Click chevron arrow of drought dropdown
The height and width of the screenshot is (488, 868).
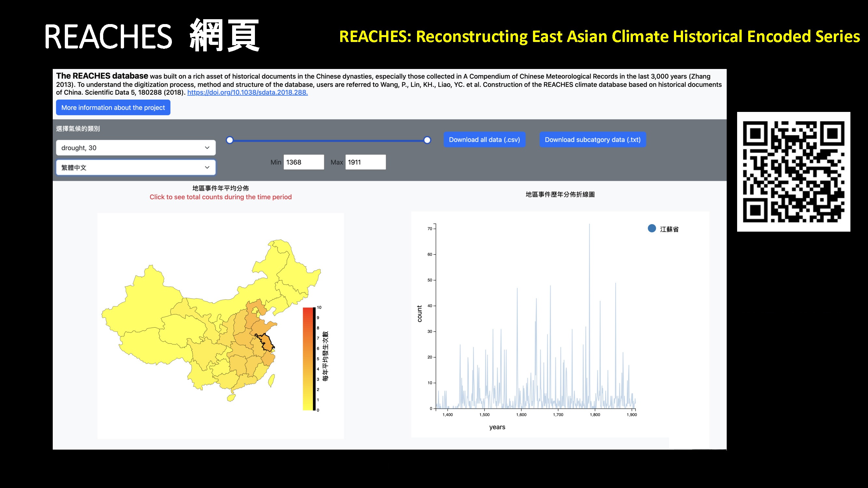tap(207, 147)
